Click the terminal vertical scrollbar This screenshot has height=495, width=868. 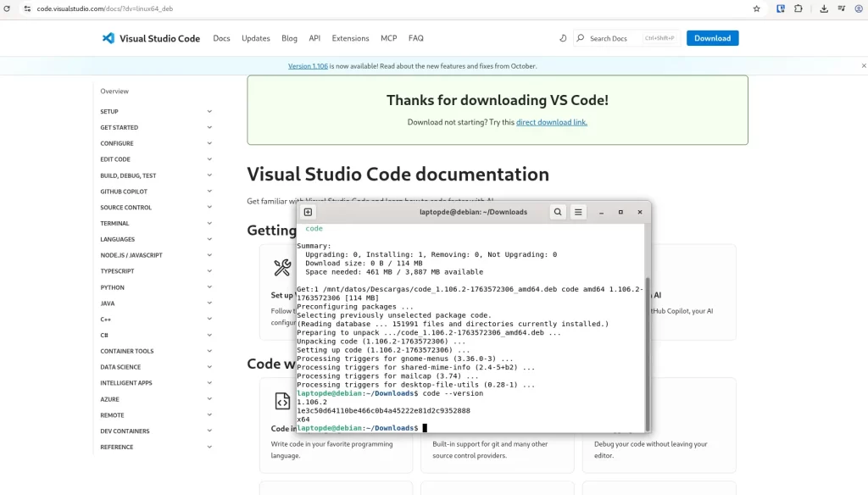[x=647, y=354]
